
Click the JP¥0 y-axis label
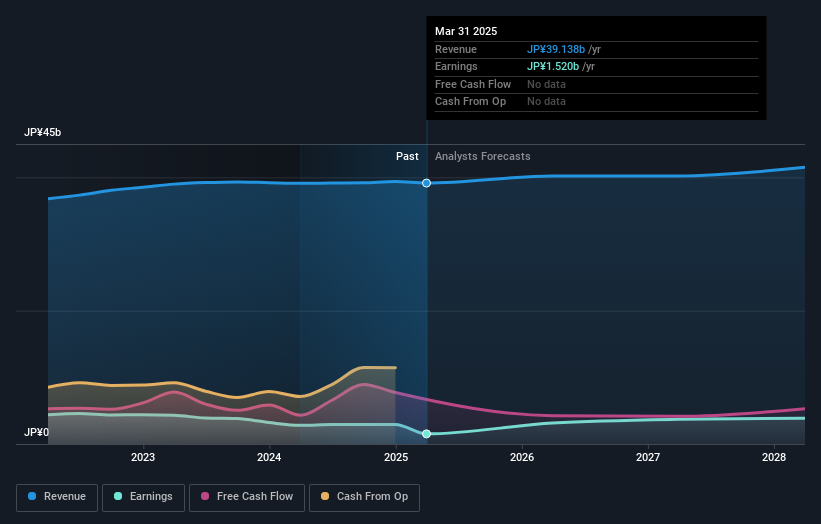coord(36,432)
